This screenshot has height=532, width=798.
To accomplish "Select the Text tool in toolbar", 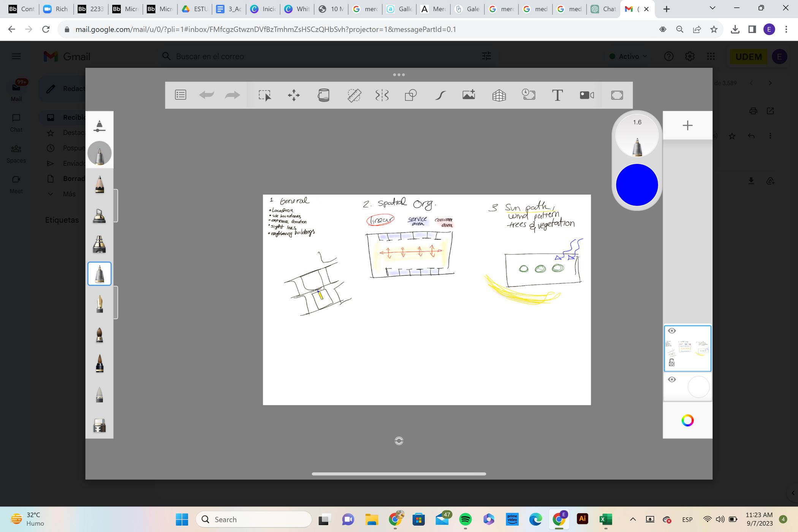I will click(x=557, y=95).
